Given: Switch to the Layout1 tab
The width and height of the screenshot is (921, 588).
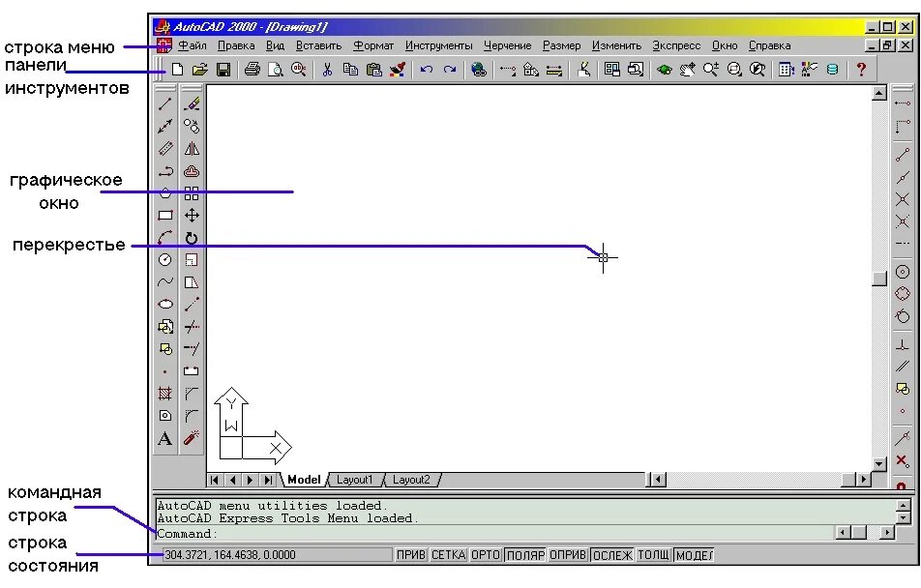Looking at the screenshot, I should [354, 480].
